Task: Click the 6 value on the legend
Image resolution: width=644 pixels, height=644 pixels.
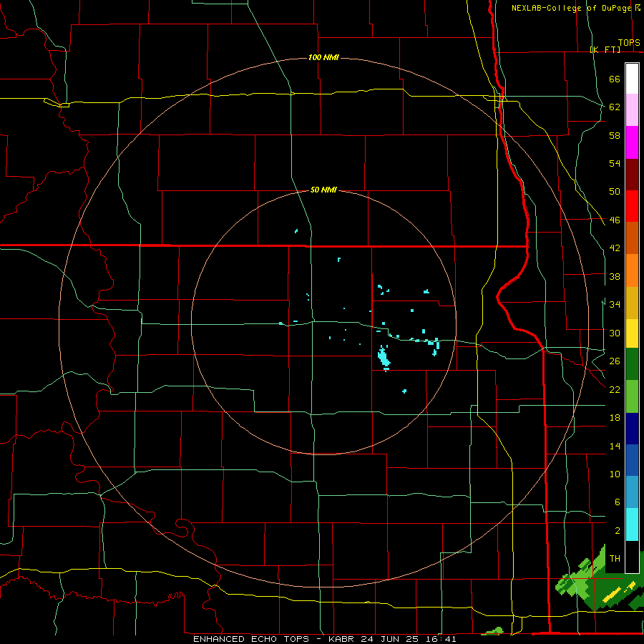Action: click(617, 502)
